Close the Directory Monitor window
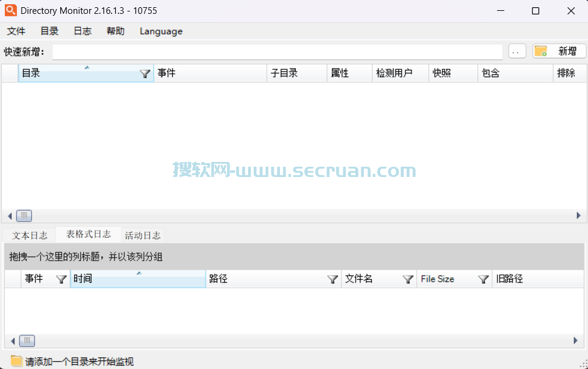This screenshot has height=369, width=588. point(571,10)
